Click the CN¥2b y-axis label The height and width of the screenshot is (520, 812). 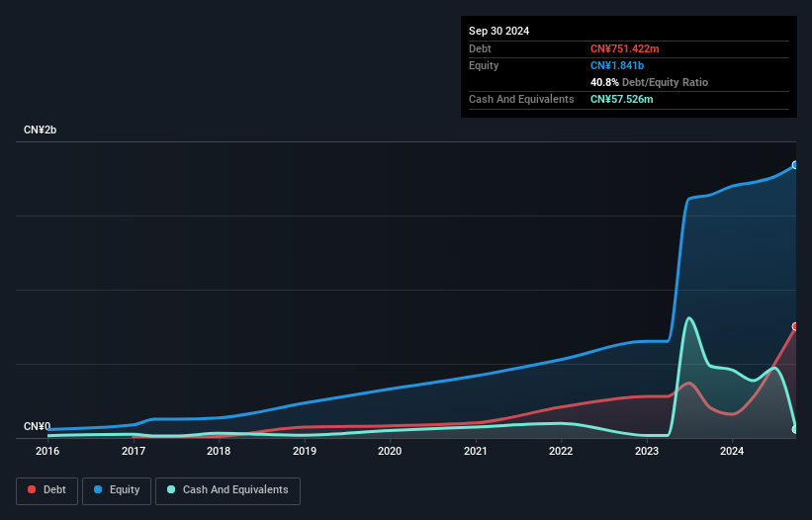[40, 130]
